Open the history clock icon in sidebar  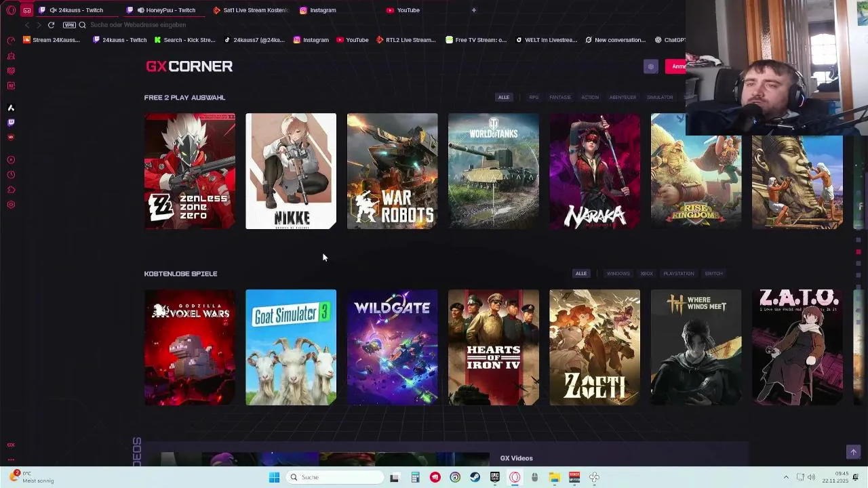(x=11, y=175)
